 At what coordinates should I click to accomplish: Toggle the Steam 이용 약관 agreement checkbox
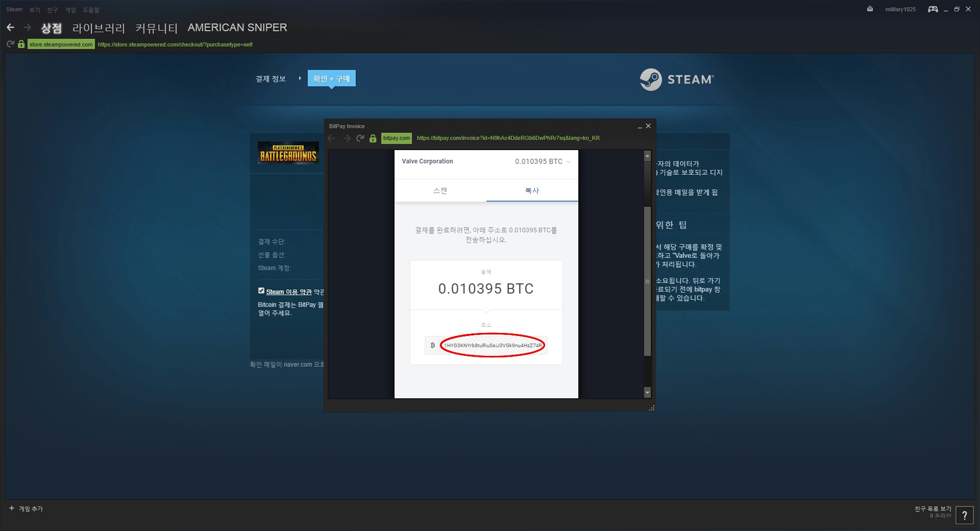[261, 291]
